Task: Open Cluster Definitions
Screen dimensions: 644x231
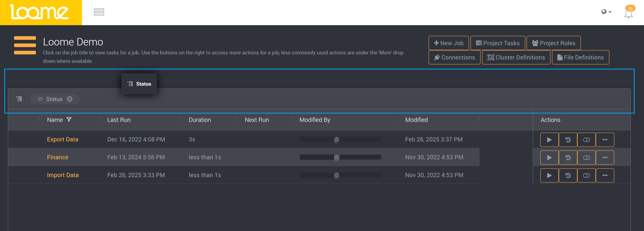Action: pyautogui.click(x=516, y=57)
